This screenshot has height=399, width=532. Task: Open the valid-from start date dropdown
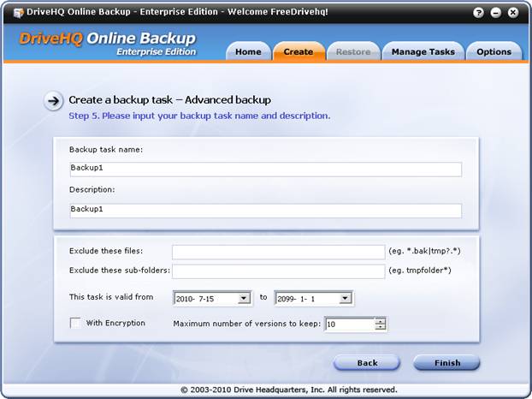point(244,298)
